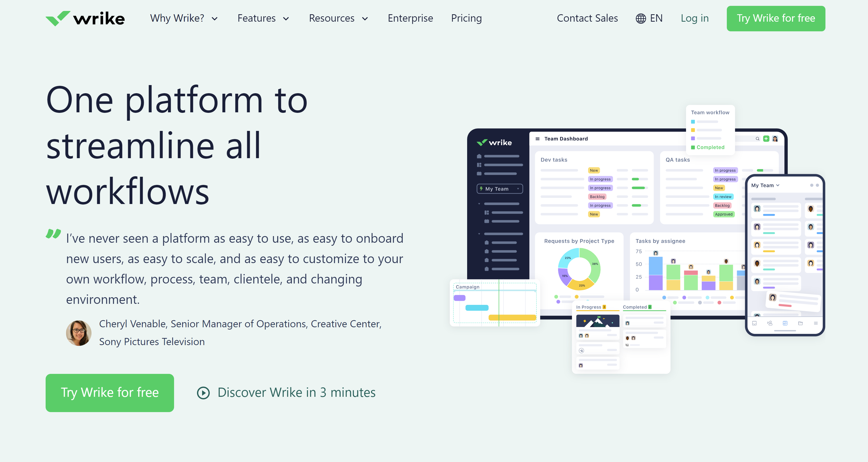
Task: Click the mountain image card thumbnail
Action: [x=597, y=321]
